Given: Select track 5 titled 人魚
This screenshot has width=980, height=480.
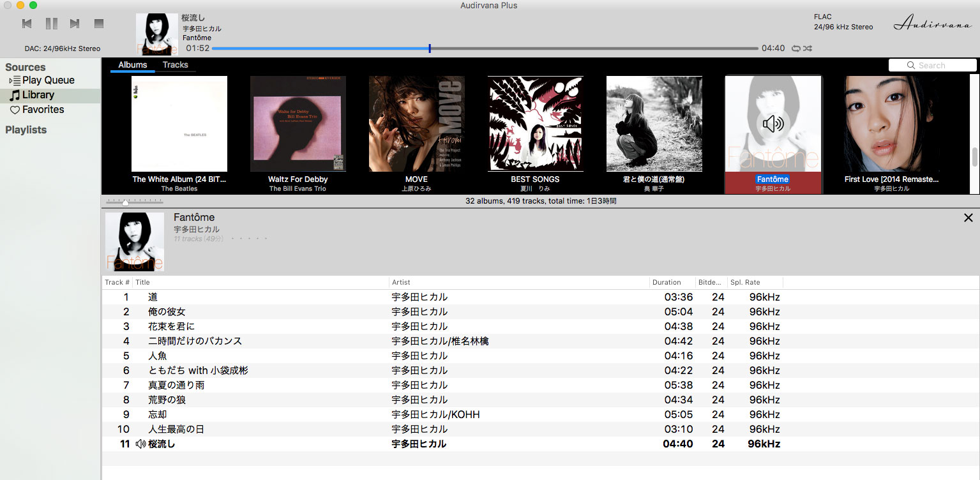Looking at the screenshot, I should pyautogui.click(x=540, y=356).
